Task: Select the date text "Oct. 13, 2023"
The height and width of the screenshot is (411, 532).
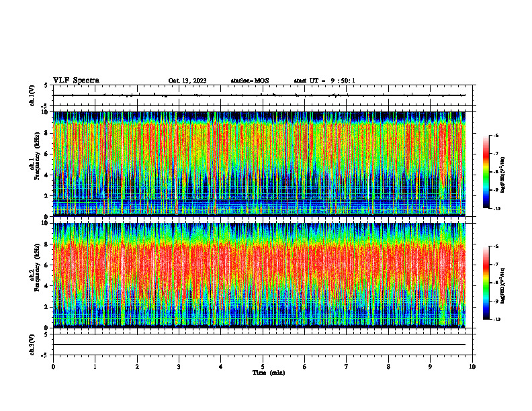Action: 187,81
